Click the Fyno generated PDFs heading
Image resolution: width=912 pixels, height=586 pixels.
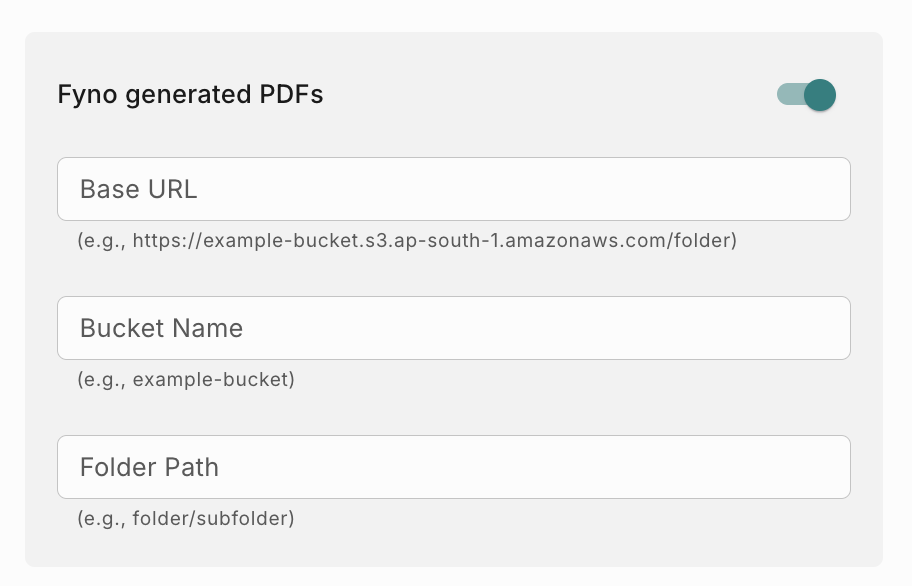coord(190,95)
